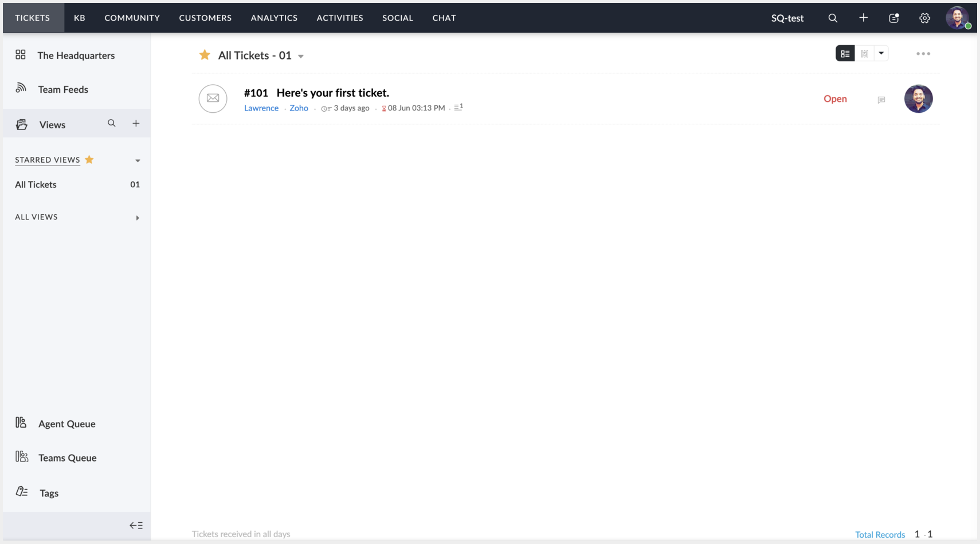Collapse the Starred Views section arrow

(138, 161)
